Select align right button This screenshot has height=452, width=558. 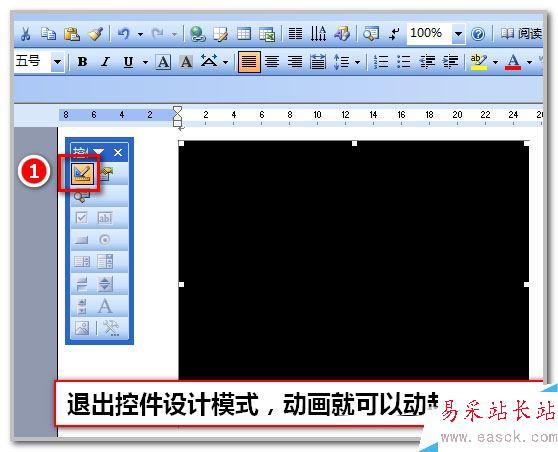tap(295, 62)
